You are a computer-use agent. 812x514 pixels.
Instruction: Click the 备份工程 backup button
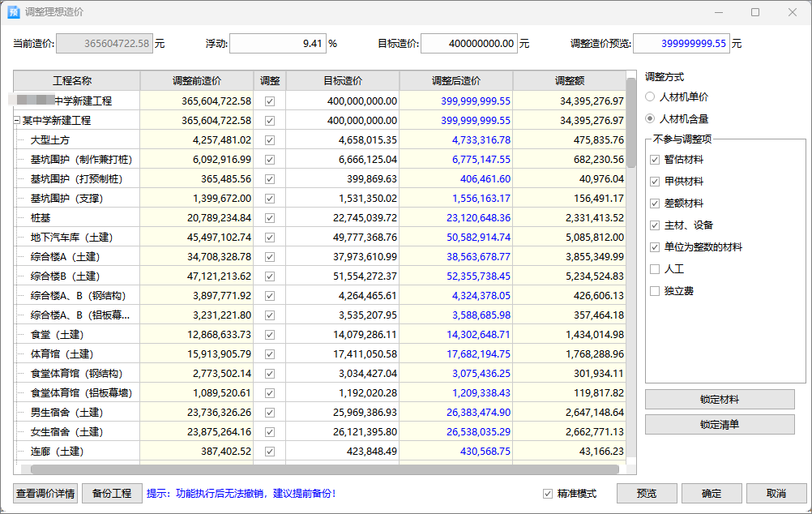pyautogui.click(x=112, y=494)
